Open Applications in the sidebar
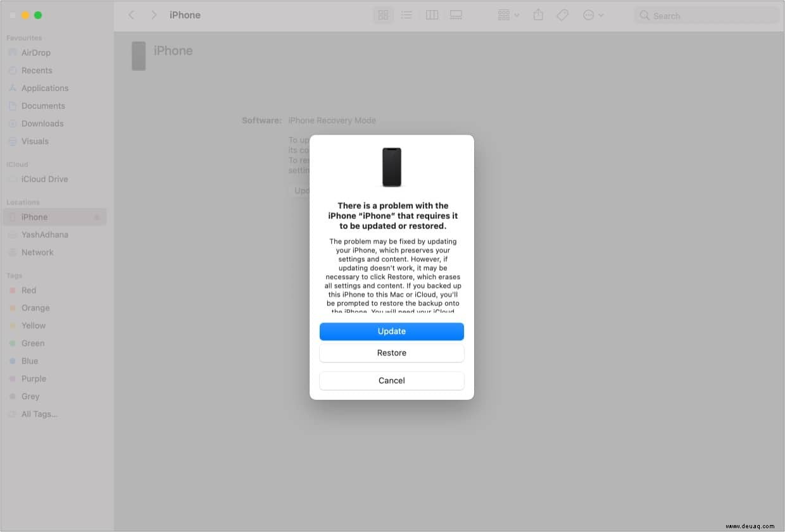The height and width of the screenshot is (532, 785). coord(53,89)
